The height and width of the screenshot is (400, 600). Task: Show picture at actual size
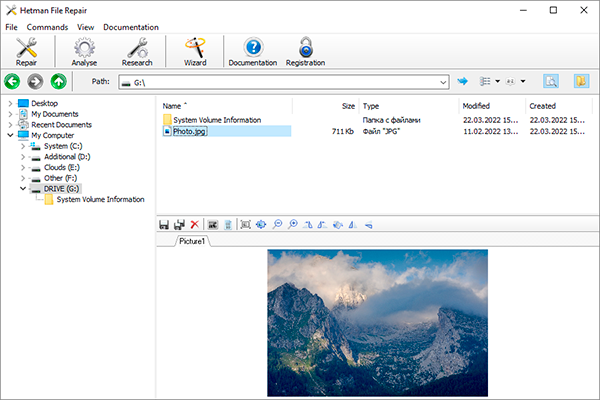246,225
